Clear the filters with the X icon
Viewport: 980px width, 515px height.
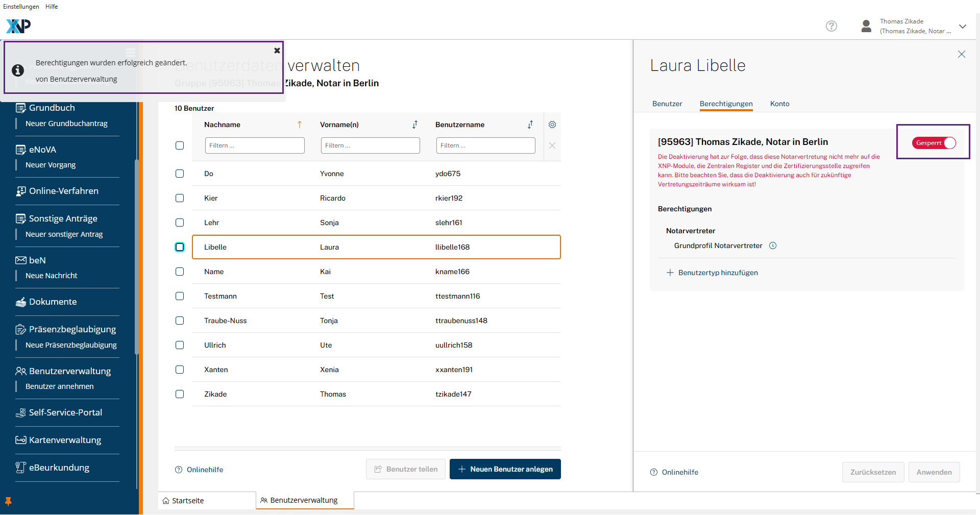click(552, 145)
